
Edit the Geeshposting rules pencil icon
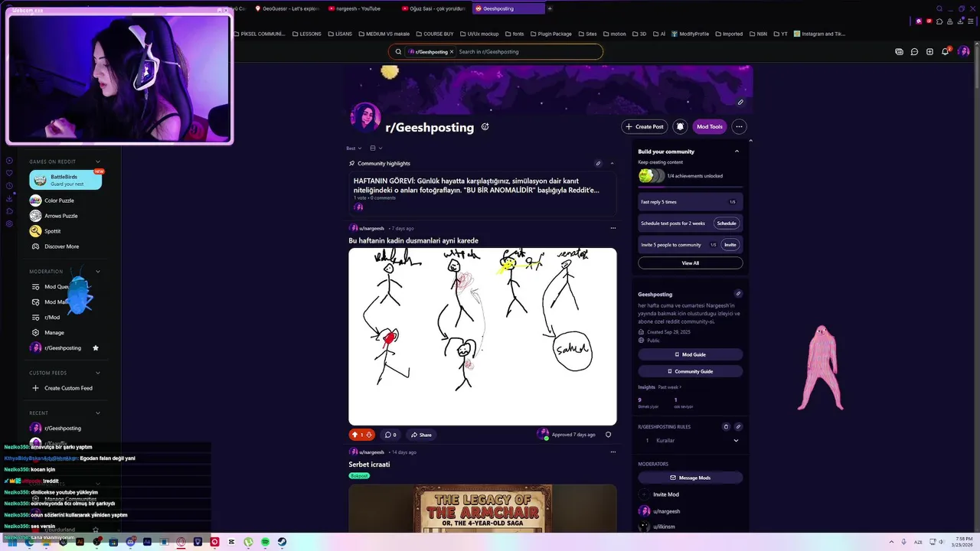tap(738, 426)
